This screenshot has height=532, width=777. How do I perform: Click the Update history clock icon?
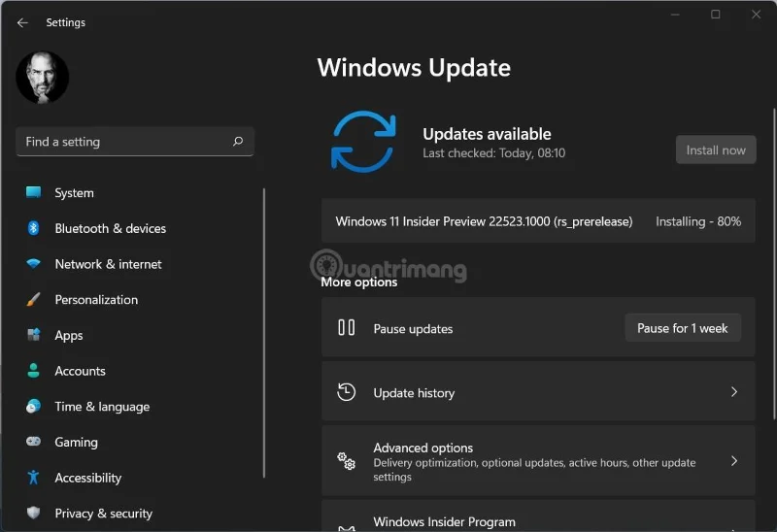[x=347, y=392]
